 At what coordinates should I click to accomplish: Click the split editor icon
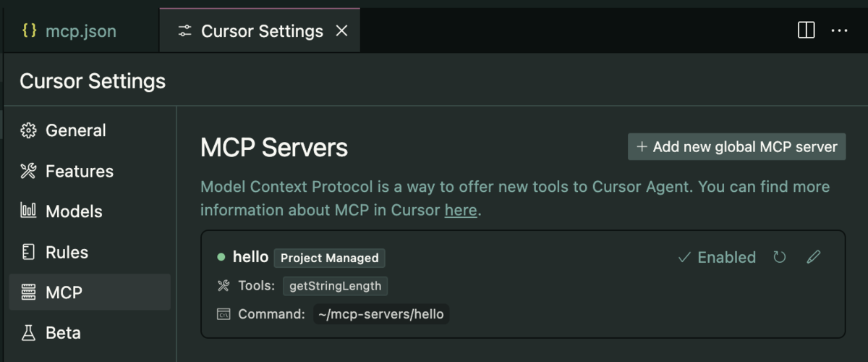click(806, 30)
